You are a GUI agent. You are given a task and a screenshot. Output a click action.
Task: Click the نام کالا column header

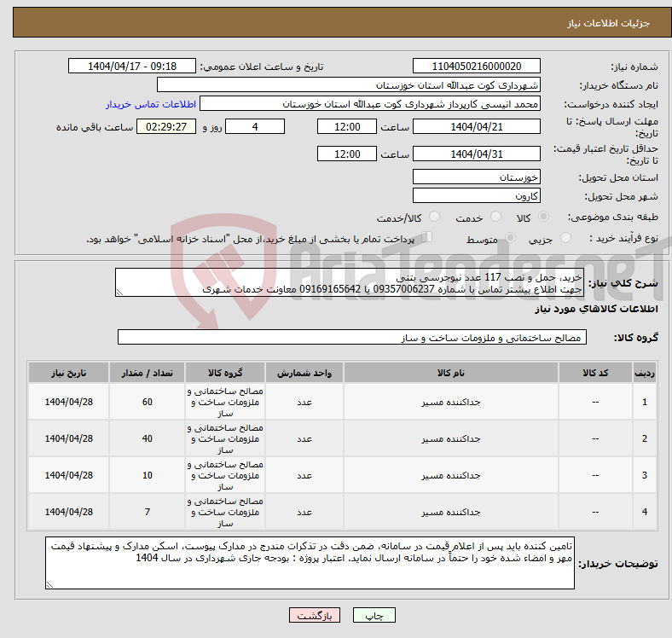450,373
